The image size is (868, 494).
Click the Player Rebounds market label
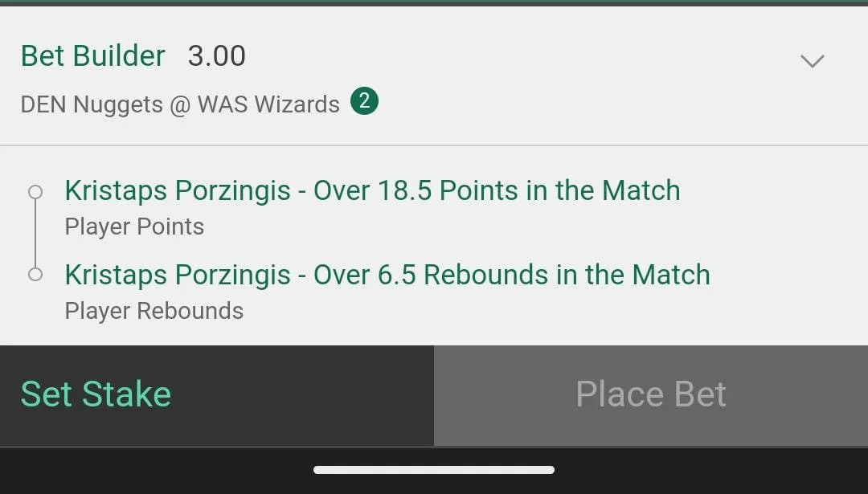154,311
